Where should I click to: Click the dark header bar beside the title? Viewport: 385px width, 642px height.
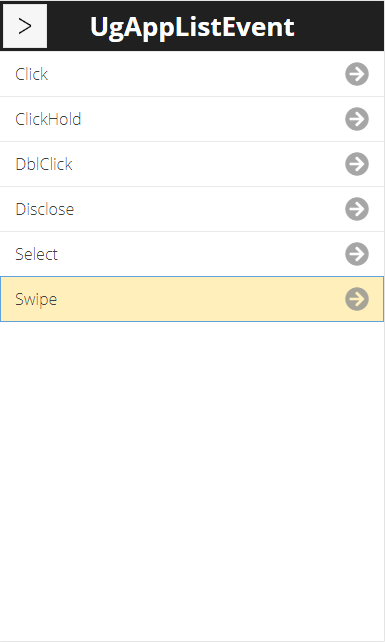tap(340, 26)
